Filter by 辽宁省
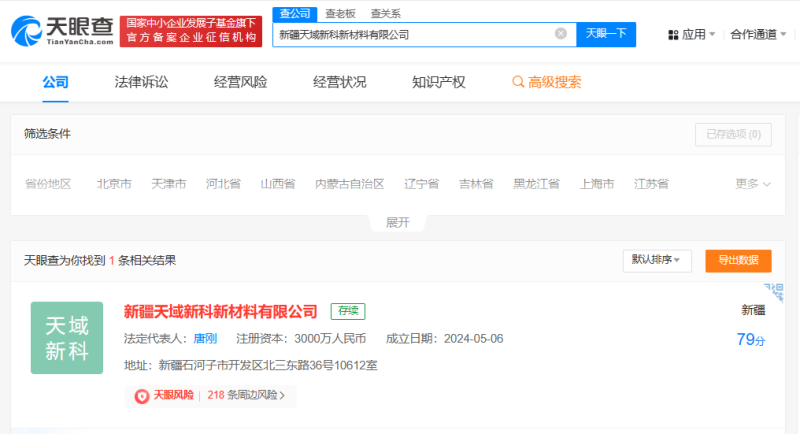 pos(421,184)
